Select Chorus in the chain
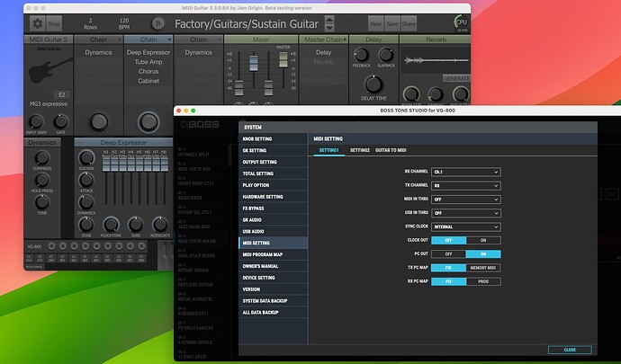 (x=148, y=71)
